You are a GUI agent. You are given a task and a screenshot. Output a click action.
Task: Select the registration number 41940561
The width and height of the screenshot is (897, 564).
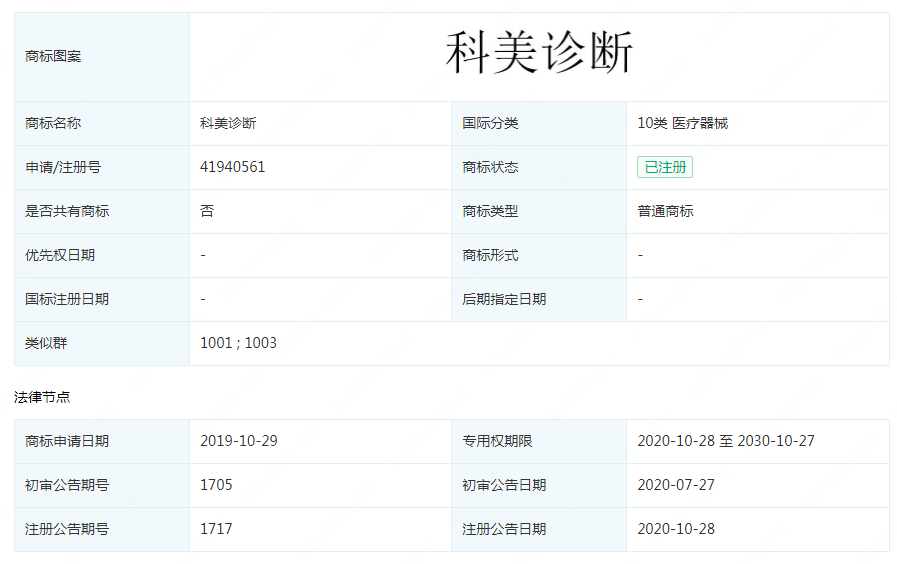[x=232, y=167]
